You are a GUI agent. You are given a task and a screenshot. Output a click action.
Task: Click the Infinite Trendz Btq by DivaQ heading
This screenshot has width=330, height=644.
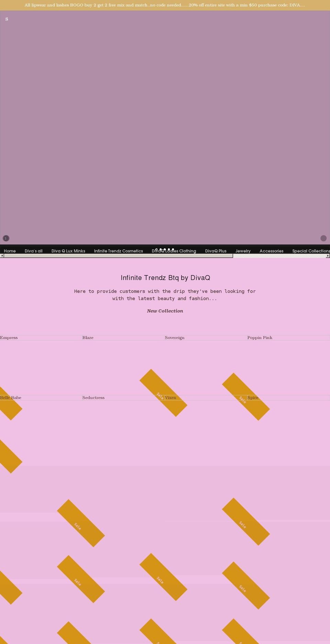coord(165,278)
